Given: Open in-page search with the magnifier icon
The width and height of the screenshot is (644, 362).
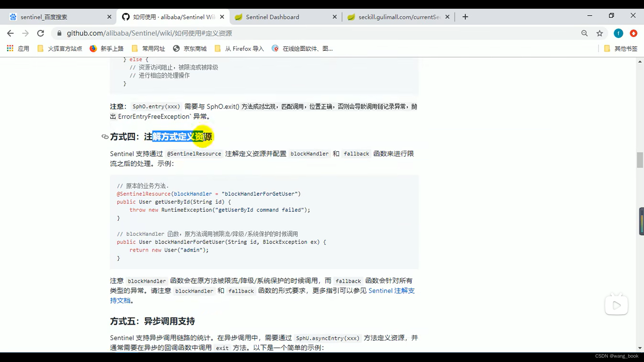Looking at the screenshot, I should click(585, 33).
